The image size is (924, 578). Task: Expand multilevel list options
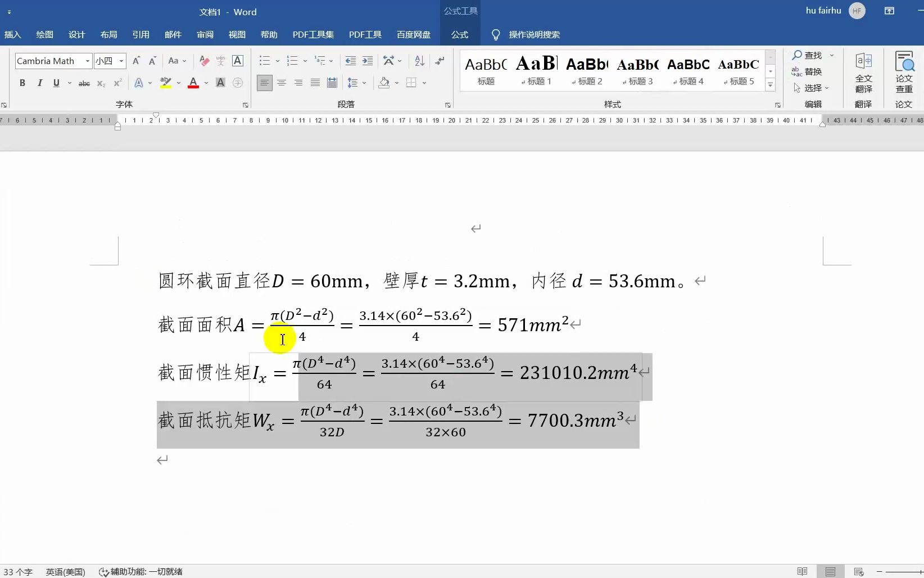point(331,61)
